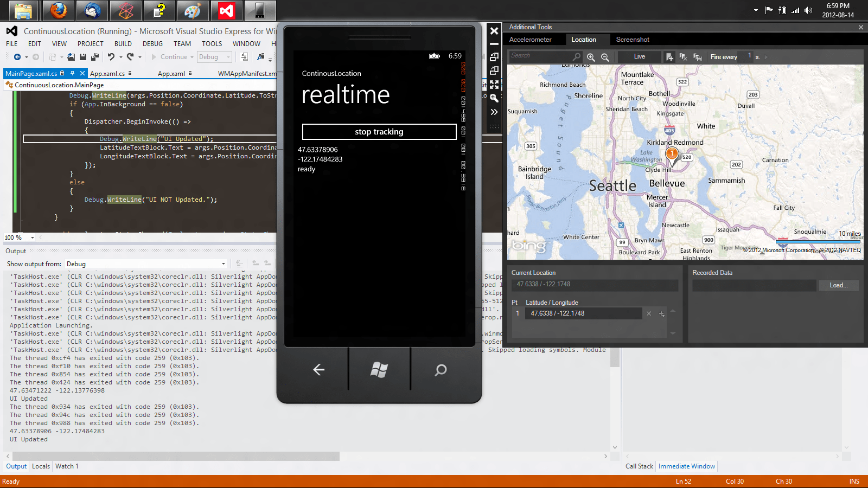This screenshot has height=488, width=868.
Task: Click the location Search input field
Action: pyautogui.click(x=540, y=56)
